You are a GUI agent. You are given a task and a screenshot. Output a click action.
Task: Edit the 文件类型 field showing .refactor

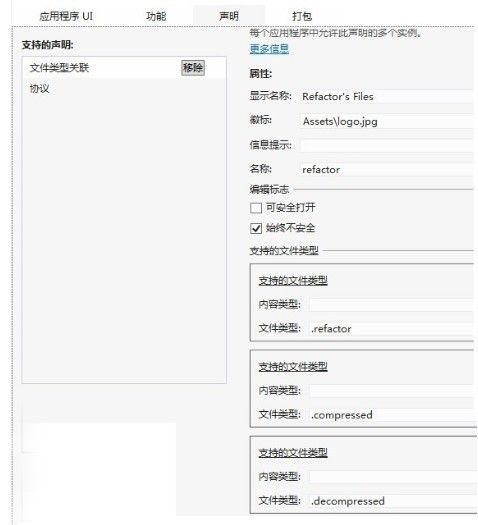(x=391, y=328)
